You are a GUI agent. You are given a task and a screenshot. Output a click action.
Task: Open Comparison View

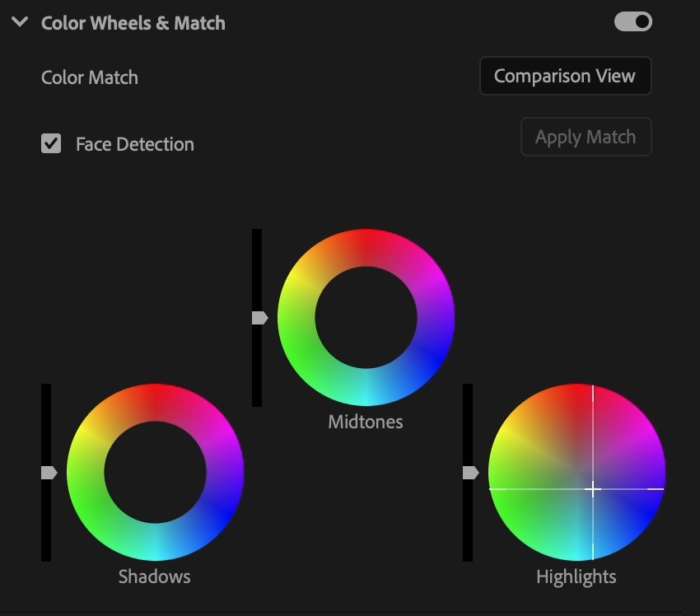(x=565, y=76)
